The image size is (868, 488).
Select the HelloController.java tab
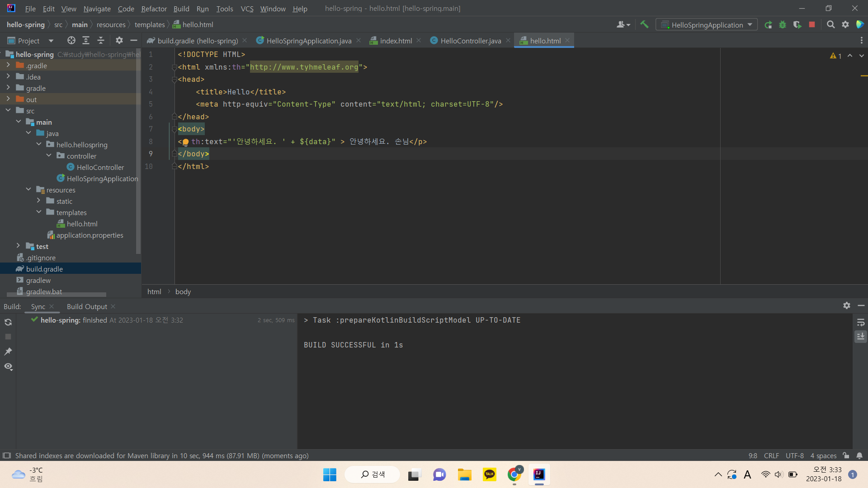[470, 41]
